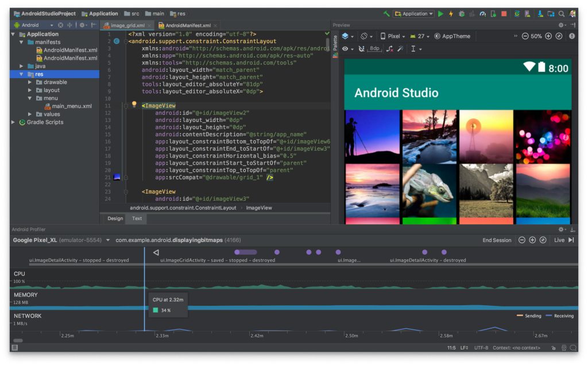Click the ImageView breadcrumb below editor
The height and width of the screenshot is (365, 588).
coord(259,208)
